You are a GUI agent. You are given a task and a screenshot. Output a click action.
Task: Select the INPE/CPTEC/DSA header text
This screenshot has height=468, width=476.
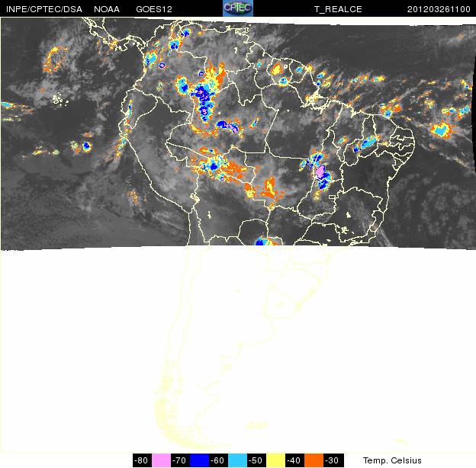coord(44,9)
